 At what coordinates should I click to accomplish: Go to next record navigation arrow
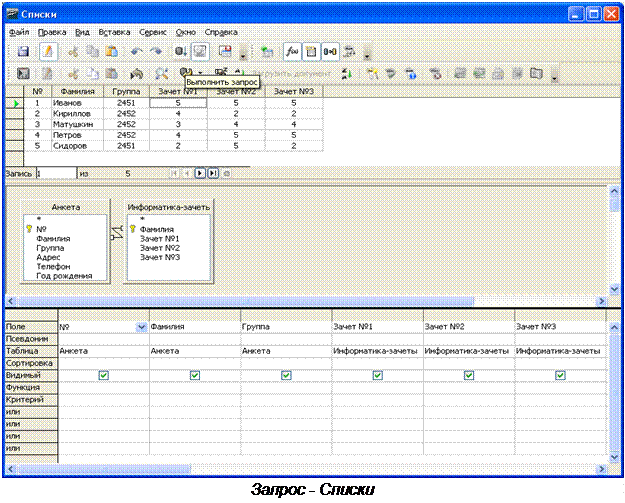pos(200,173)
